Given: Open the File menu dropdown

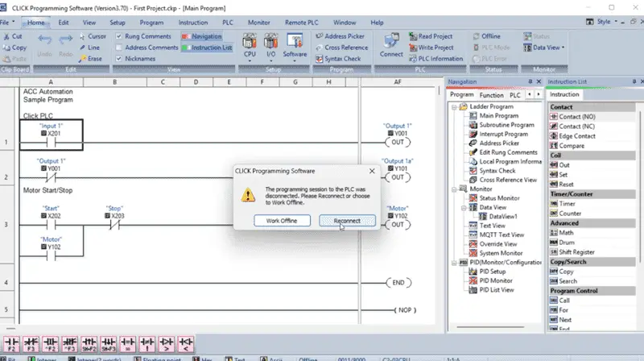Looking at the screenshot, I should (7, 23).
